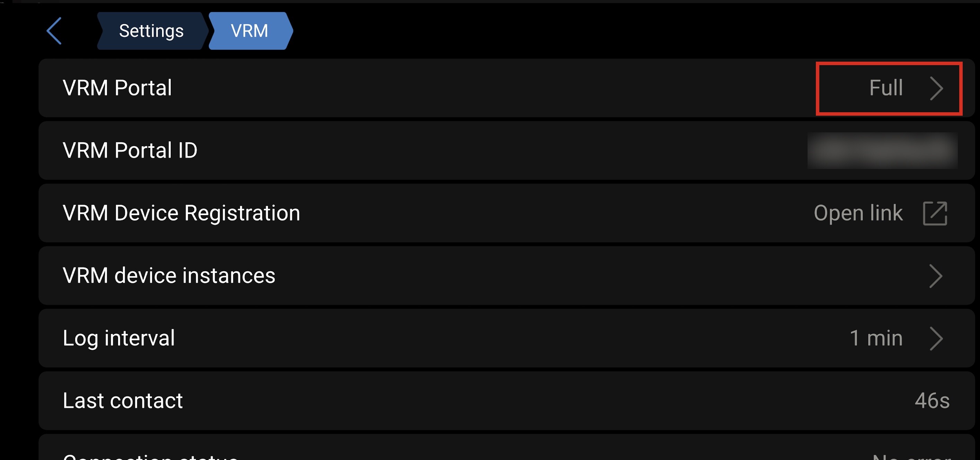This screenshot has width=980, height=460.
Task: Click the external link icon for Device Registration
Action: (x=935, y=213)
